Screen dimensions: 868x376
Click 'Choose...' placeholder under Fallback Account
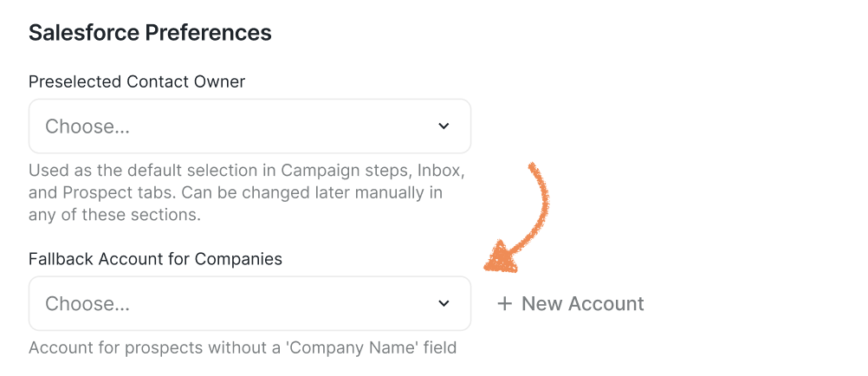pos(87,304)
